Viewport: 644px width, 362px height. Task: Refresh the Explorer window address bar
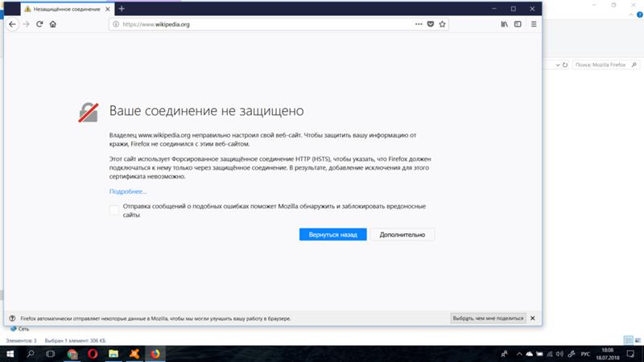pos(565,65)
